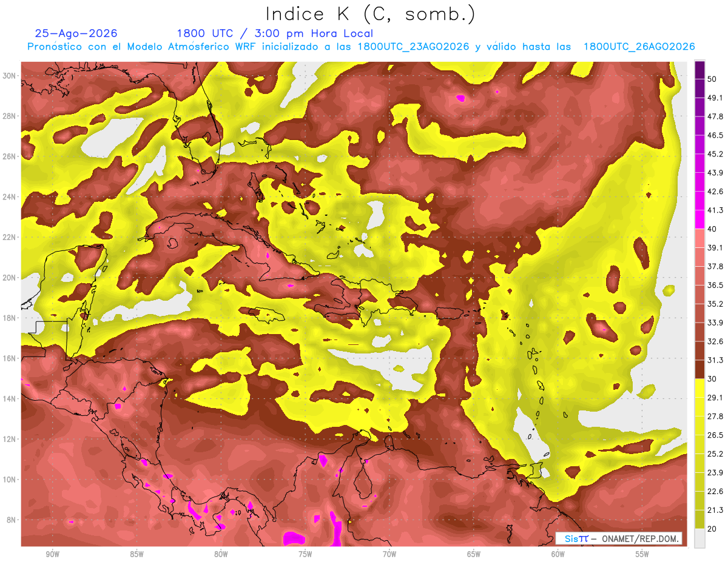Click the '65W' longitude label
Screen dimensions: 728x562
[474, 555]
